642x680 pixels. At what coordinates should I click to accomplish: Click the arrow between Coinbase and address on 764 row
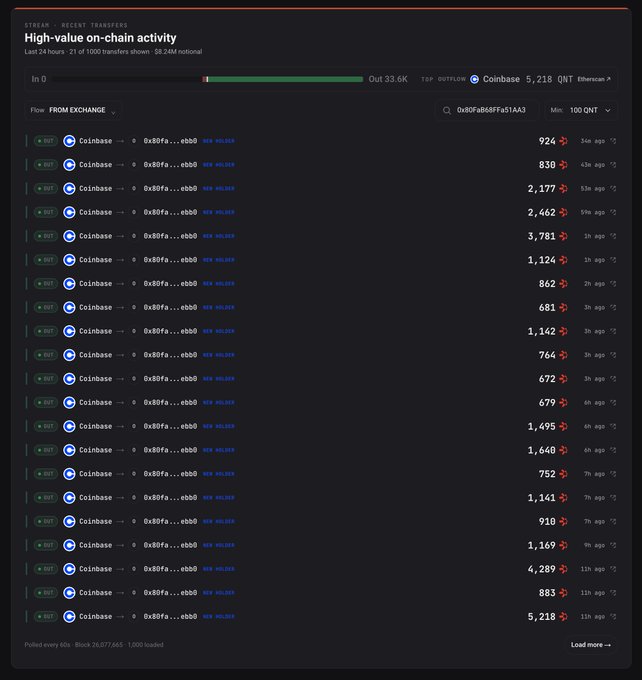click(x=120, y=355)
